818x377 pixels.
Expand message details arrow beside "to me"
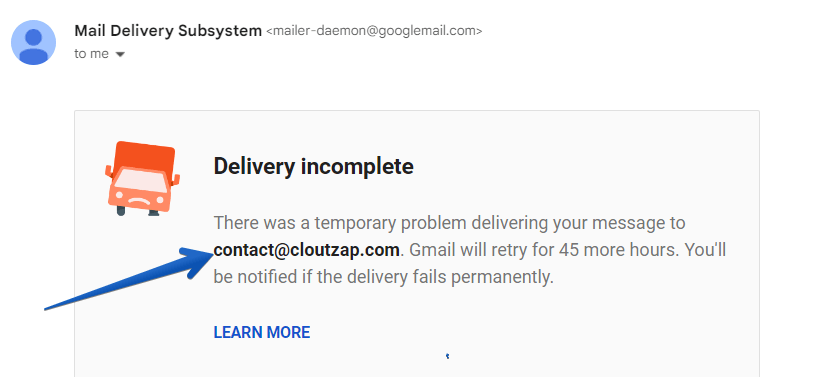(x=120, y=54)
